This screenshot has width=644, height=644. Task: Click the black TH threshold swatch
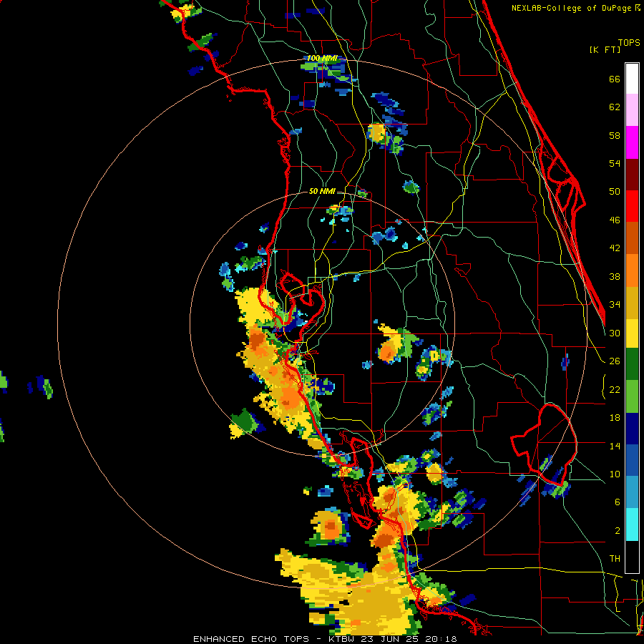[x=632, y=556]
